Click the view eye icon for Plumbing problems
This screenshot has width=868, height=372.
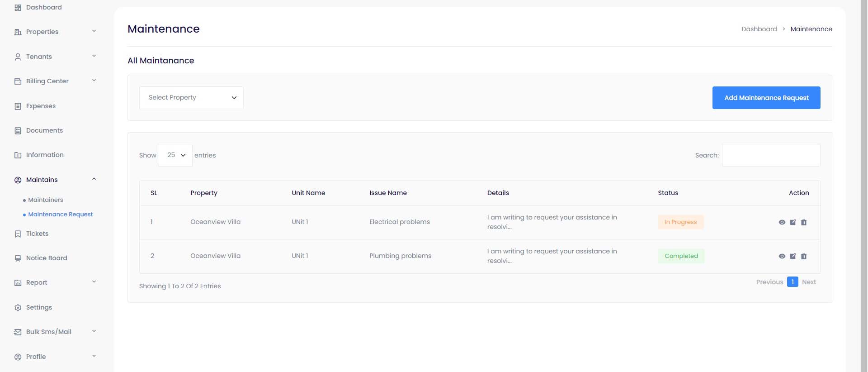(x=782, y=256)
